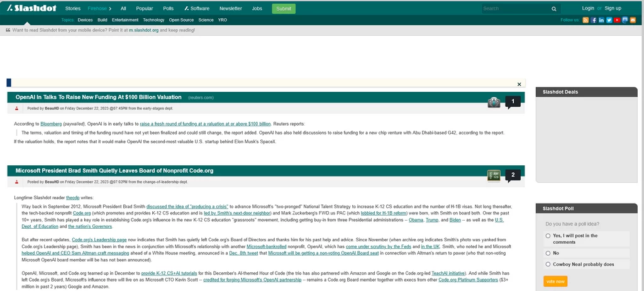
Task: Click the red flag icon on Code.org story
Action: (17, 182)
